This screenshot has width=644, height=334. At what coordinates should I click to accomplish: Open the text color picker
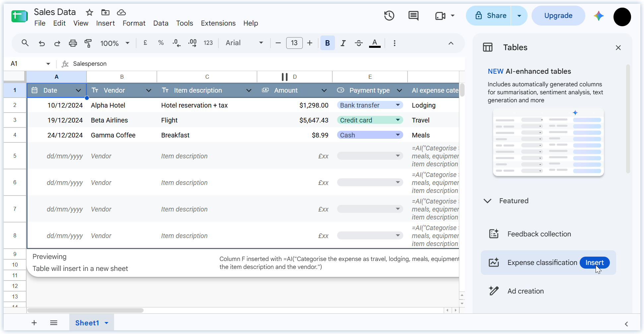pyautogui.click(x=375, y=43)
